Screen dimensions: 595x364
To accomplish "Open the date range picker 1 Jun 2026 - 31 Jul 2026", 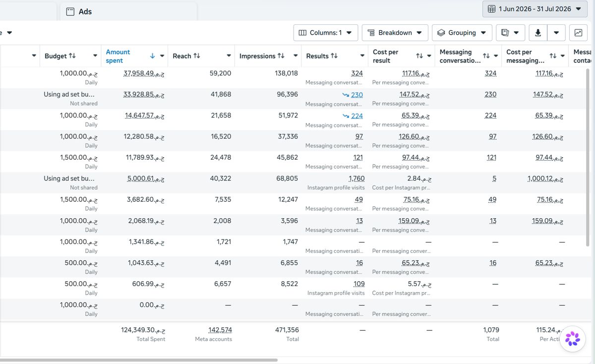I will pyautogui.click(x=535, y=9).
